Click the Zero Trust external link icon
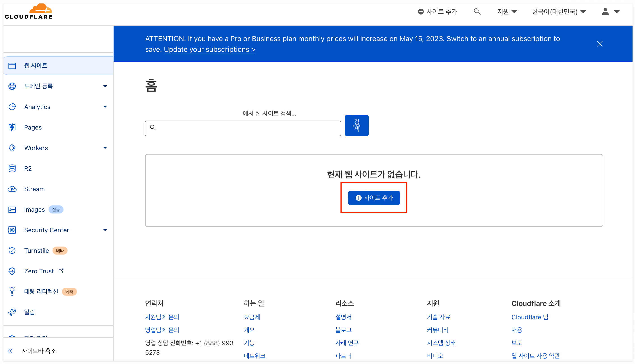636x364 pixels. 61,271
